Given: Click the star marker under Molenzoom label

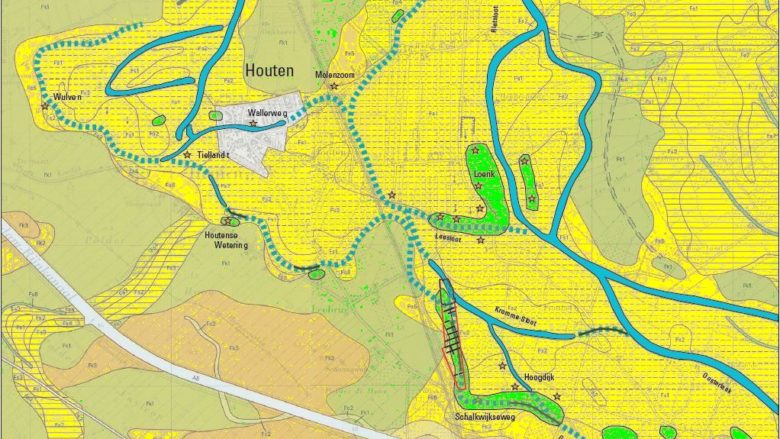Looking at the screenshot, I should point(335,86).
